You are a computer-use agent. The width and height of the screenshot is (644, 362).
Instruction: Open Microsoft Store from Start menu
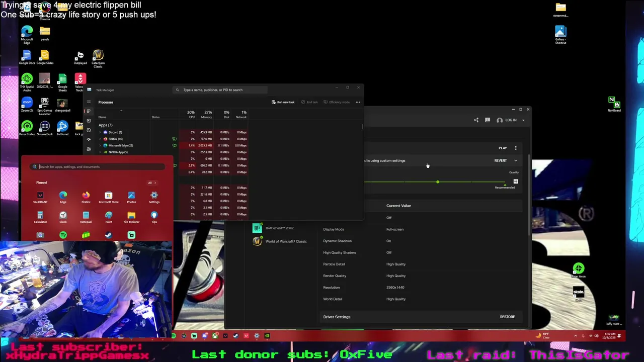pos(109,197)
